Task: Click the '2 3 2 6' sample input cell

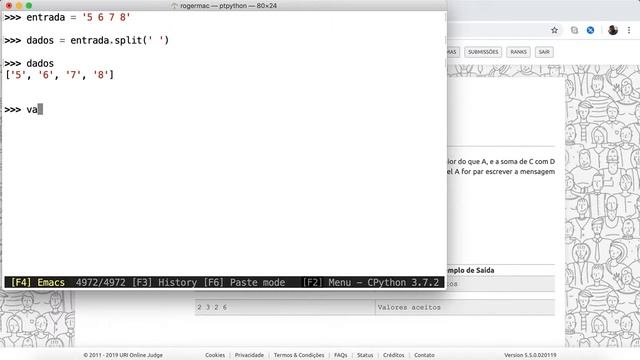Action: (x=285, y=307)
